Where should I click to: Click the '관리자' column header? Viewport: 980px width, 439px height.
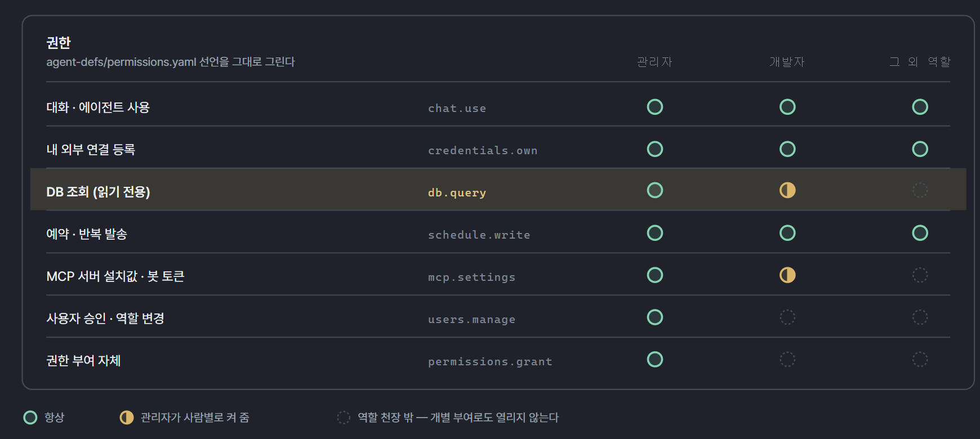point(655,62)
